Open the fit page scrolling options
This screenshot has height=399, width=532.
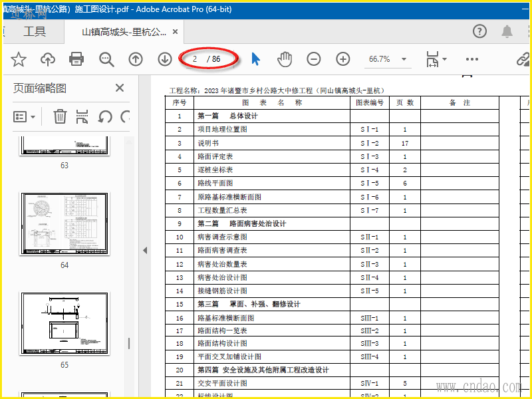click(436, 59)
